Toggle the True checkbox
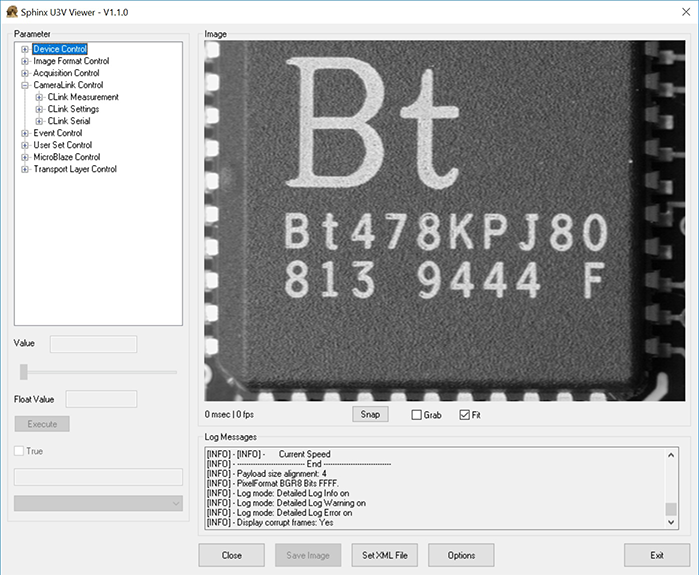The image size is (699, 575). tap(20, 451)
